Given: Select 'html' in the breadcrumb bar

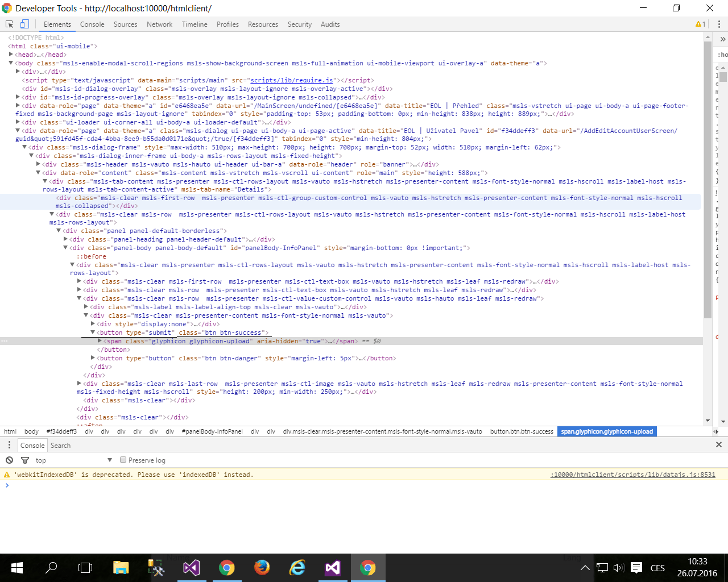Looking at the screenshot, I should 10,431.
